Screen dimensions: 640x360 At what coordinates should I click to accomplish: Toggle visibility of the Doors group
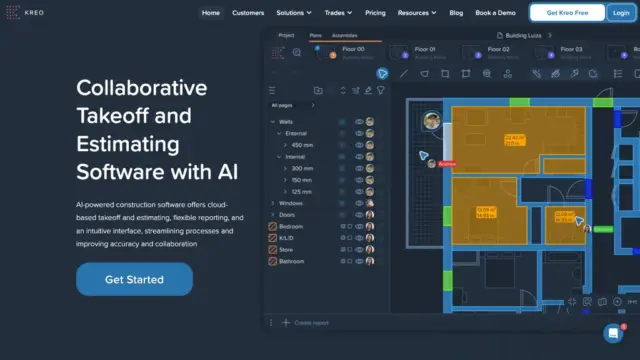pyautogui.click(x=359, y=215)
